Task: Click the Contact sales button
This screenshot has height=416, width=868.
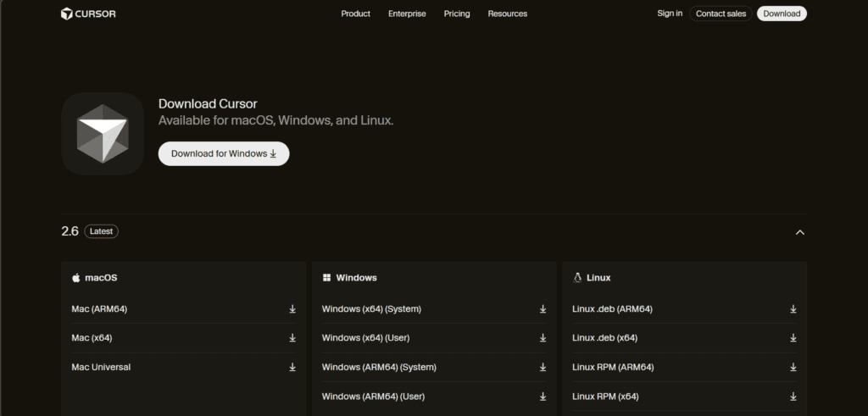Action: point(721,14)
